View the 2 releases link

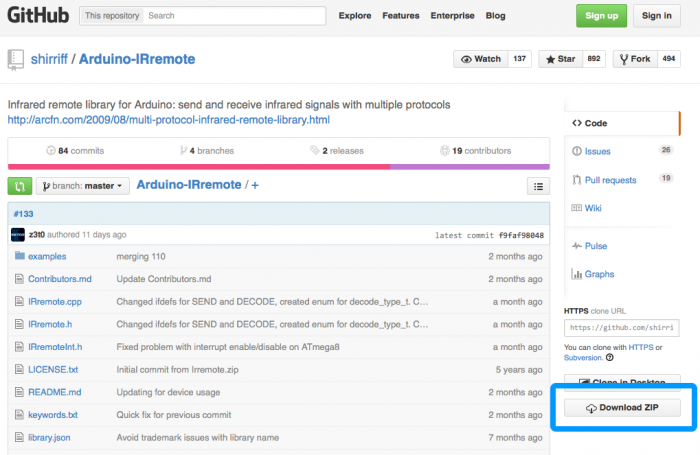pos(337,150)
